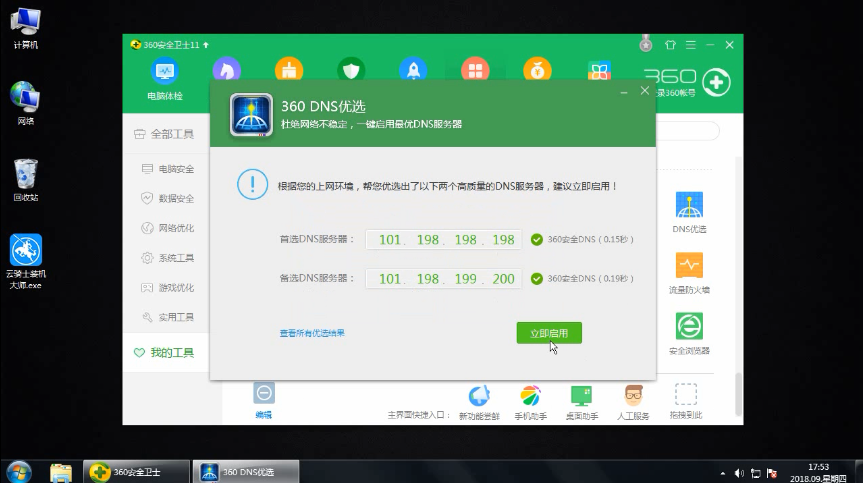Viewport: 863px width, 483px height.
Task: Open the red four-squares function icon
Action: [476, 70]
